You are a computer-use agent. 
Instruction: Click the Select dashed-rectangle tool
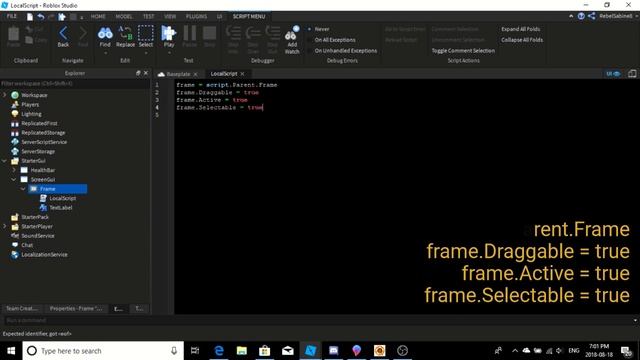coord(146,36)
